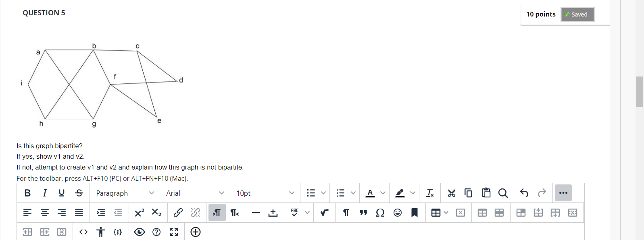This screenshot has height=240, width=644.
Task: Insert a horizontal line
Action: pos(256,213)
